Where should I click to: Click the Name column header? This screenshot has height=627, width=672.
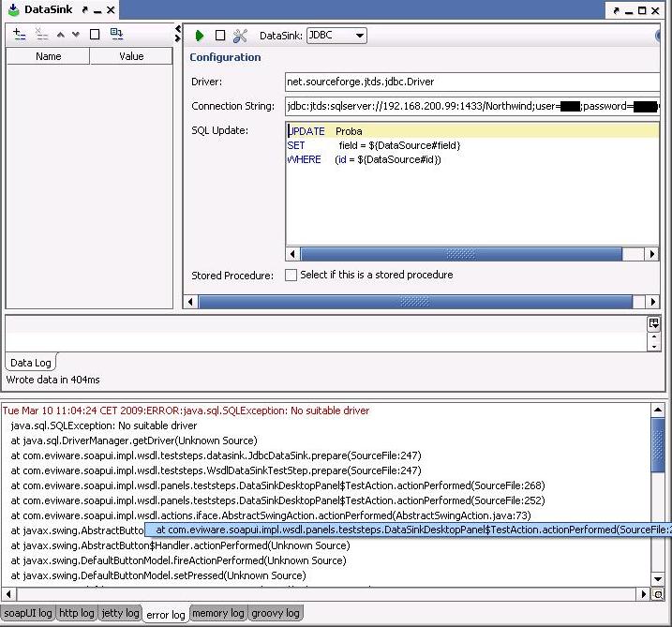[x=48, y=56]
